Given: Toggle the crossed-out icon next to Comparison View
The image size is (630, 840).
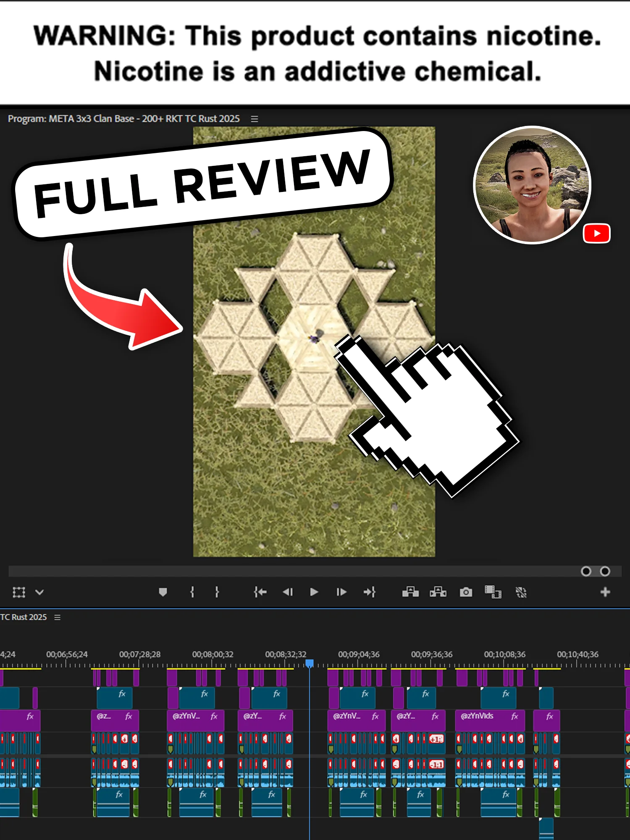Looking at the screenshot, I should [521, 592].
